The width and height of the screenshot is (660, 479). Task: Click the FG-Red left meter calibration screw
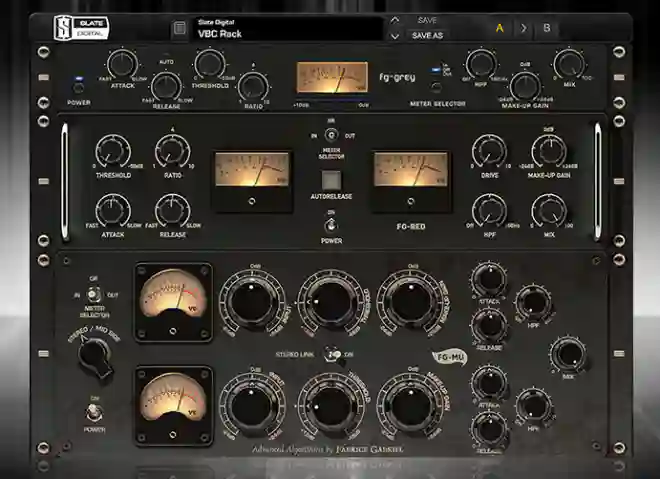(x=252, y=202)
